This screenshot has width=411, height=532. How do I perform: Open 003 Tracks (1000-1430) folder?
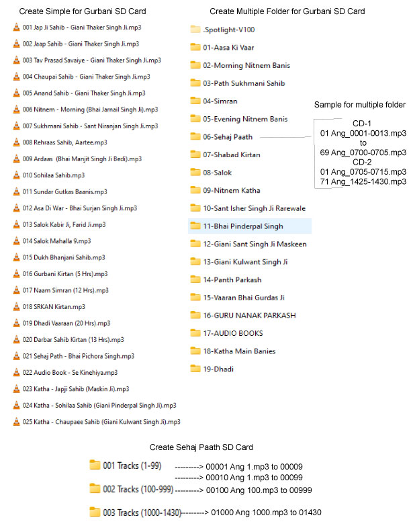136,513
